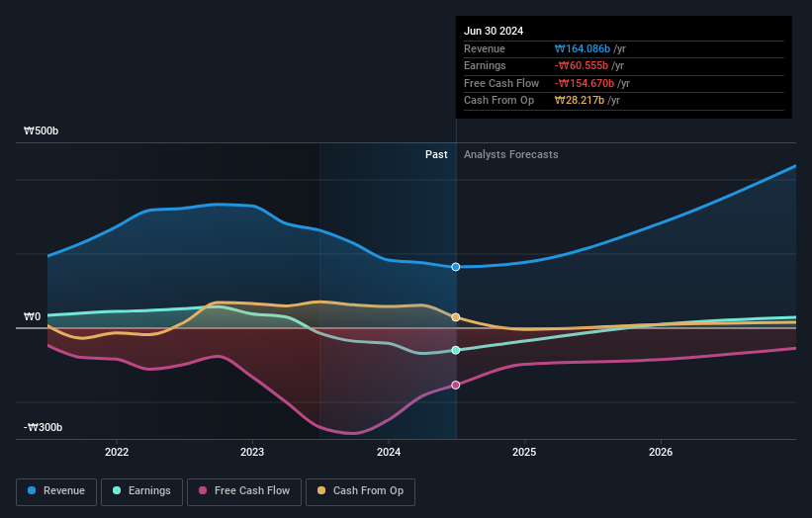Click the pink Free Cash Flow legend dot
Screen dimensions: 812x518
(x=203, y=490)
